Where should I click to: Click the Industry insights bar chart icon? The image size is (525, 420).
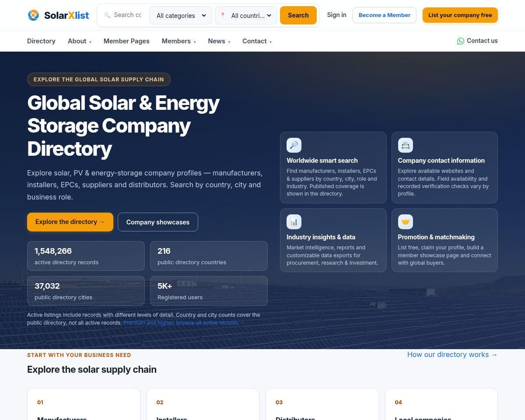click(294, 222)
